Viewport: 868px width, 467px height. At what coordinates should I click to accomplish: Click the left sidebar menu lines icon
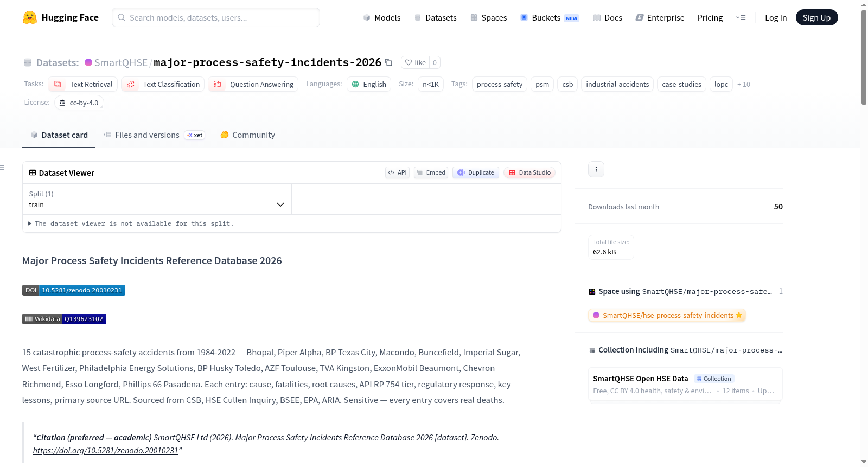pos(2,168)
